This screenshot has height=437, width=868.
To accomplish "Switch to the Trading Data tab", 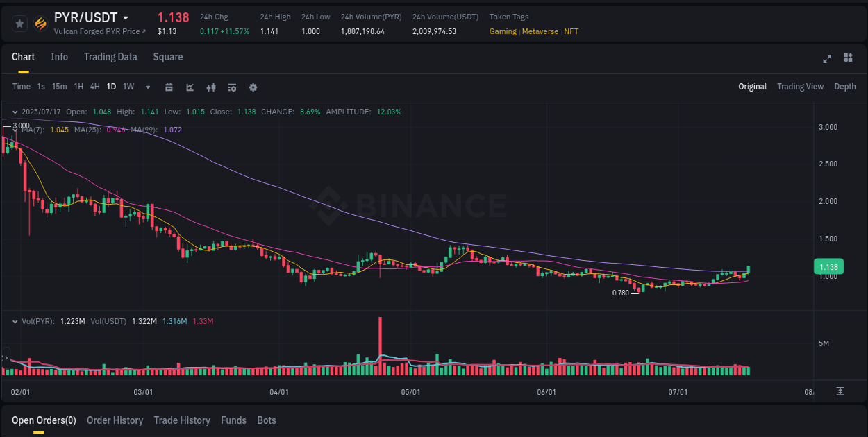I will click(110, 57).
